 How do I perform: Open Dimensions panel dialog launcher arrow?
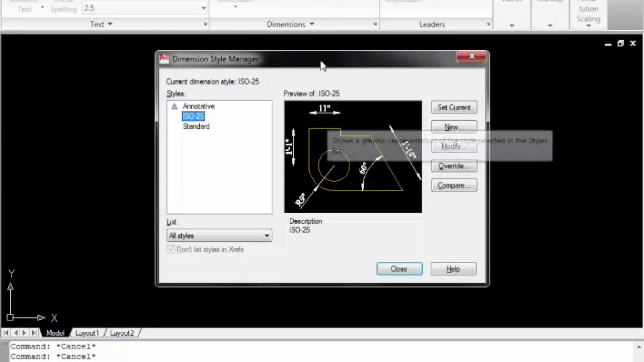pyautogui.click(x=375, y=24)
